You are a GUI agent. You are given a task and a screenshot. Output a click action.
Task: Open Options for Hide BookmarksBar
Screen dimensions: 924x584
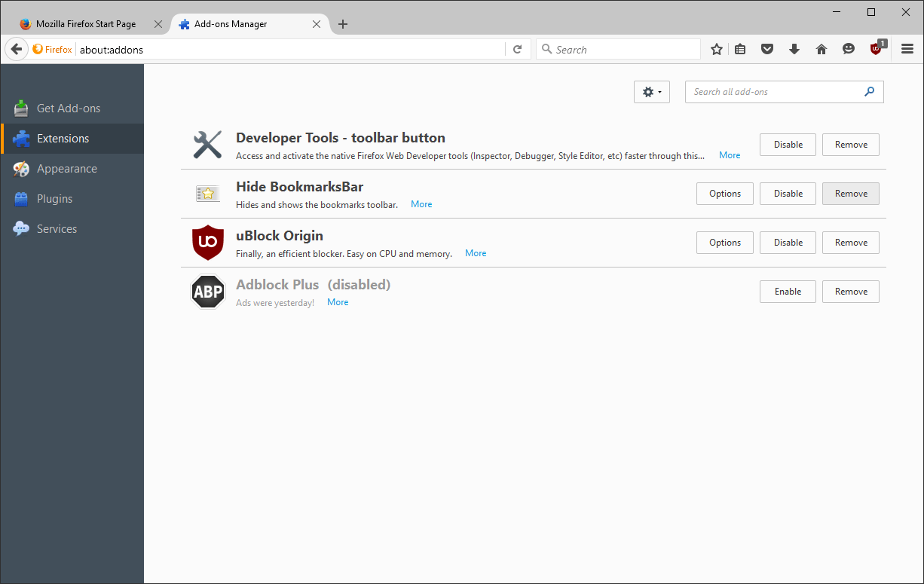pos(725,194)
